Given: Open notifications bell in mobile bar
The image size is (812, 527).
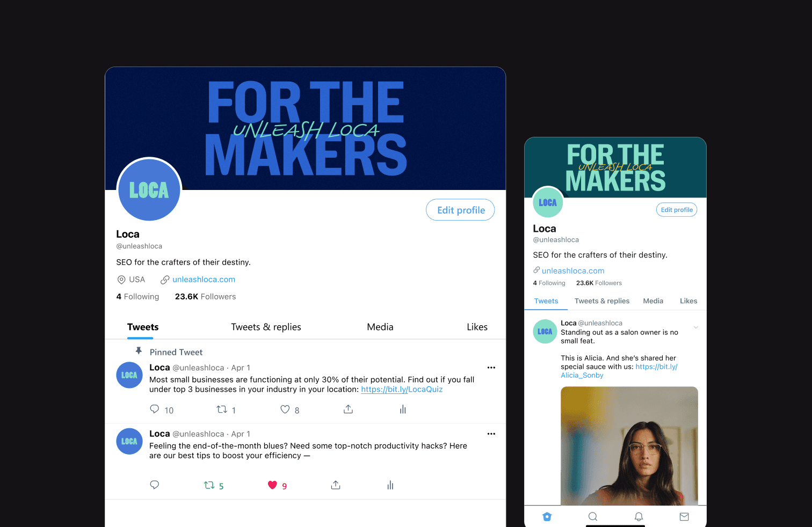Looking at the screenshot, I should click(x=639, y=516).
